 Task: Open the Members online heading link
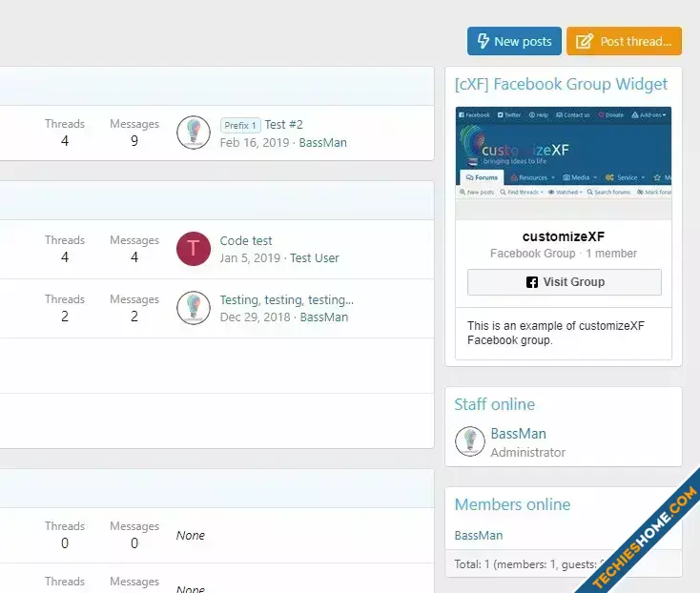[512, 504]
